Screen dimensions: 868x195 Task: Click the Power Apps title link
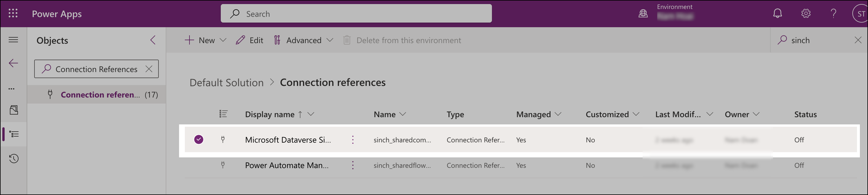pyautogui.click(x=56, y=14)
